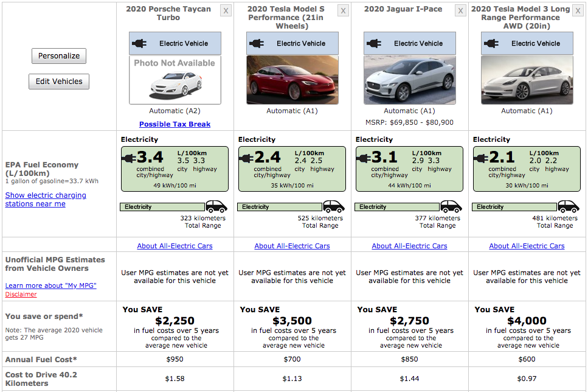Screen dimensions: 588x392
Task: Click the plug icon in Jaguar Electric Vehicle badge
Action: tap(375, 44)
